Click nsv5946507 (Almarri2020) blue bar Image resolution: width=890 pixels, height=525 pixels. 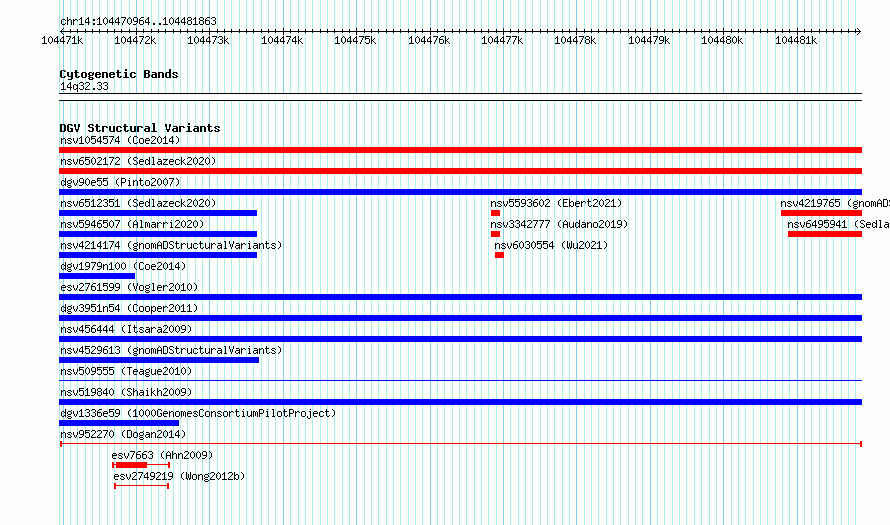158,234
